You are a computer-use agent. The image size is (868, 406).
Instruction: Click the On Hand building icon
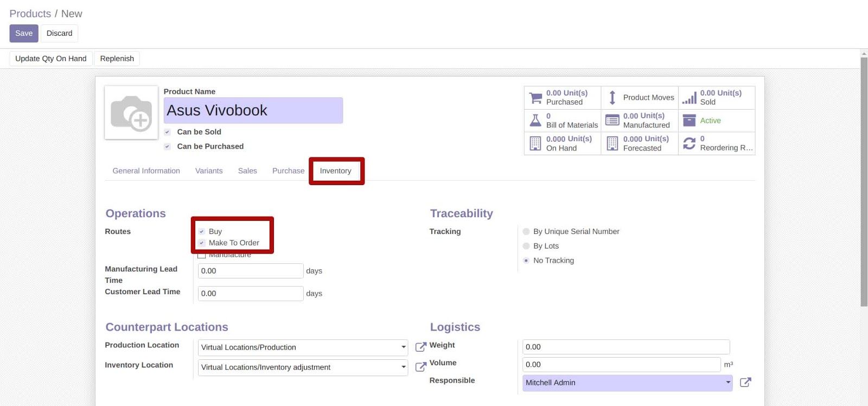535,143
